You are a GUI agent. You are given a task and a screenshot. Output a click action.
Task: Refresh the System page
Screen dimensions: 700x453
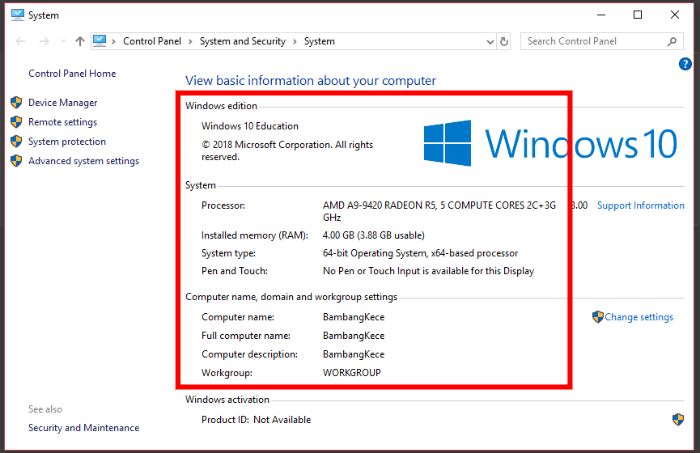coord(504,42)
